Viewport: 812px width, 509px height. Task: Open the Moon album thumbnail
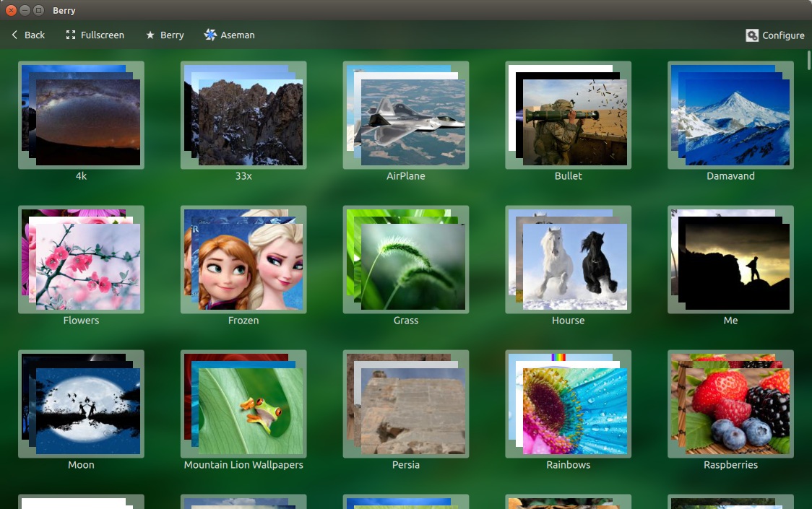point(82,404)
